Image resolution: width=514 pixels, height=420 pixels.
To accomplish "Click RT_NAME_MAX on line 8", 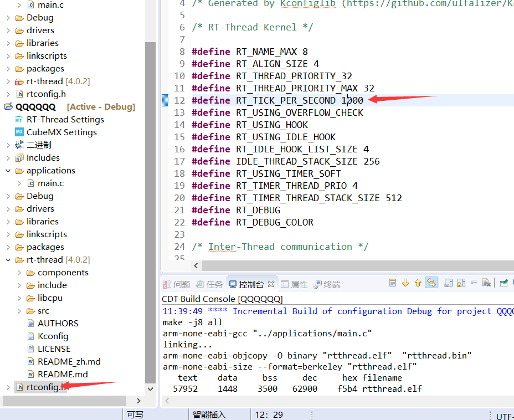I will click(x=266, y=52).
